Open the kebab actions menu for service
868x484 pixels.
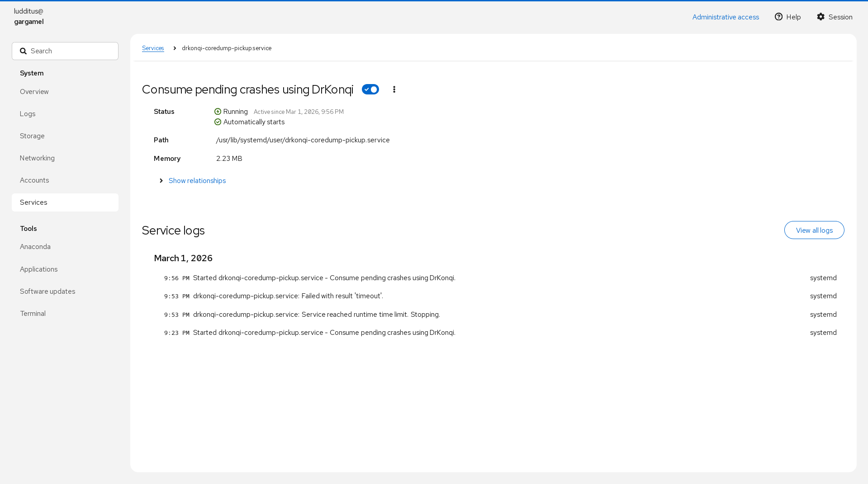click(x=394, y=89)
